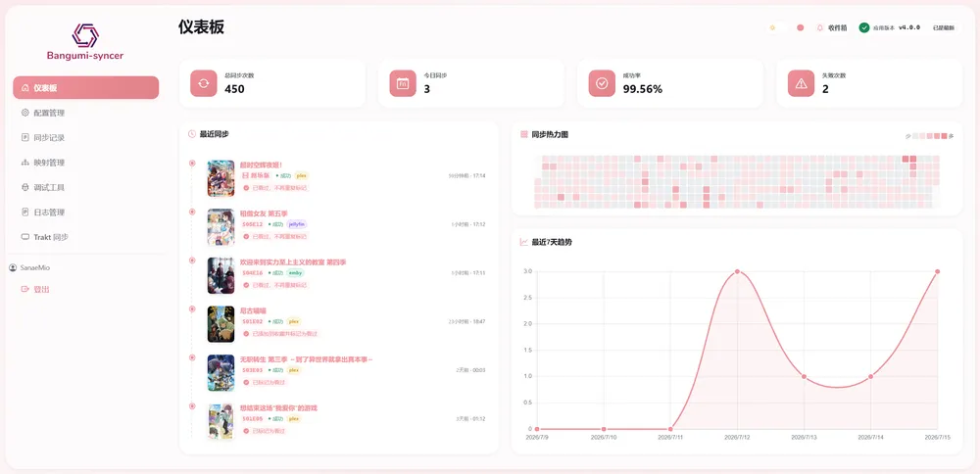Open 配置管理 in the sidebar
This screenshot has height=474, width=980.
(85, 113)
